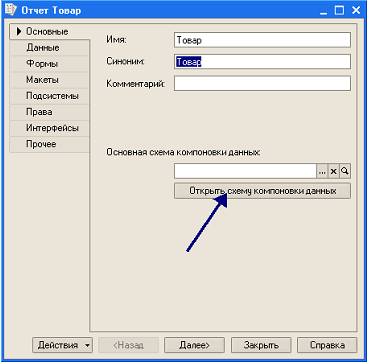Viewport: 368px width, 363px height.
Task: Open help via the Справка button
Action: pos(327,345)
